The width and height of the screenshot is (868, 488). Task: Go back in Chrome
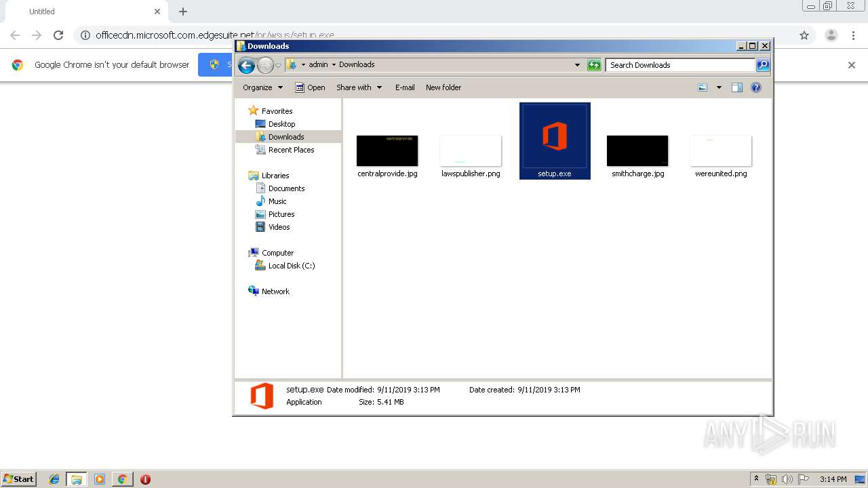coord(15,35)
